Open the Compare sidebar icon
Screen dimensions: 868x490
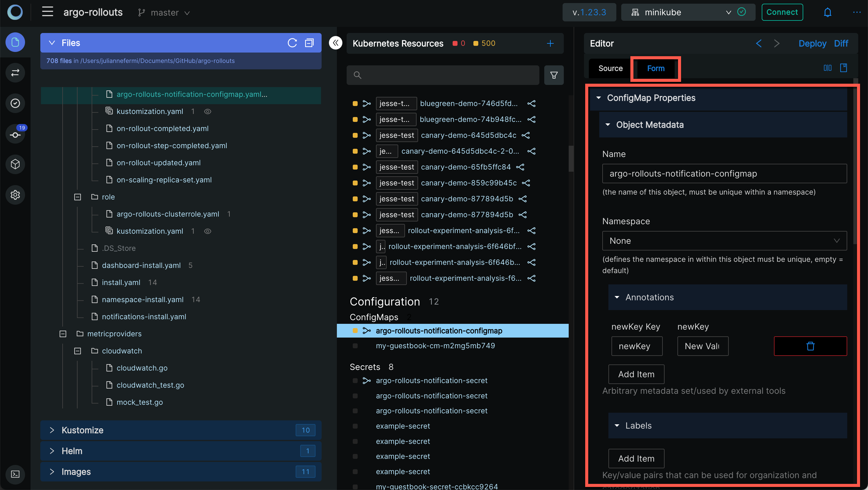click(15, 73)
